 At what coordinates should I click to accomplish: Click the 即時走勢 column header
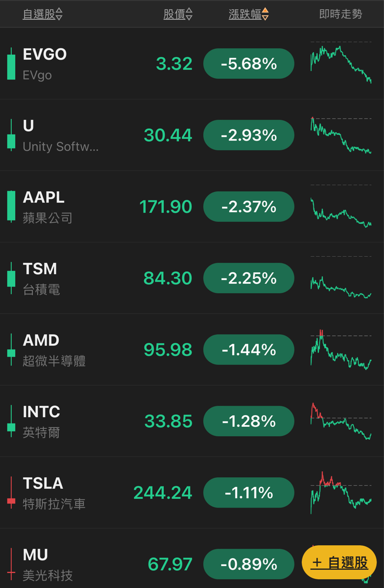pyautogui.click(x=340, y=15)
